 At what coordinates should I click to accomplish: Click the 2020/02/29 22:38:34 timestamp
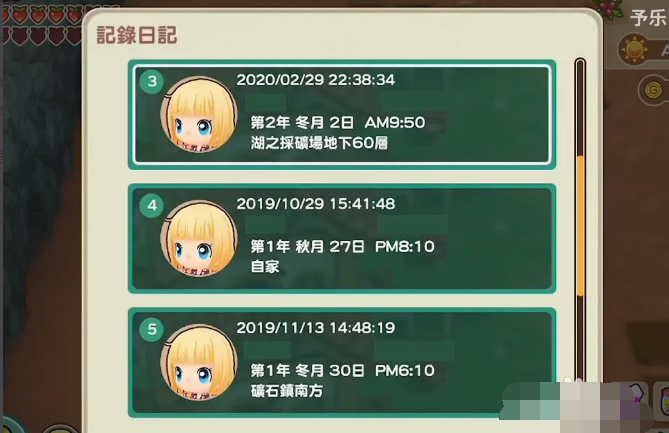click(316, 80)
